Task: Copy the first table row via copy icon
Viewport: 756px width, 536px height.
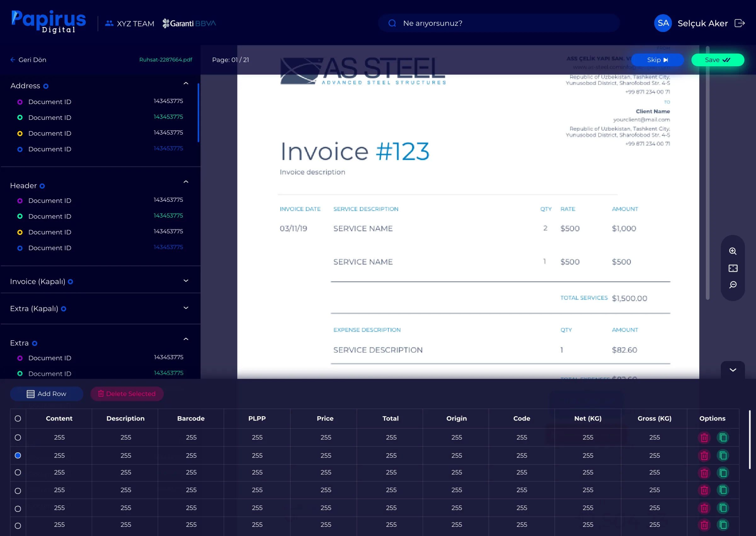Action: 723,438
